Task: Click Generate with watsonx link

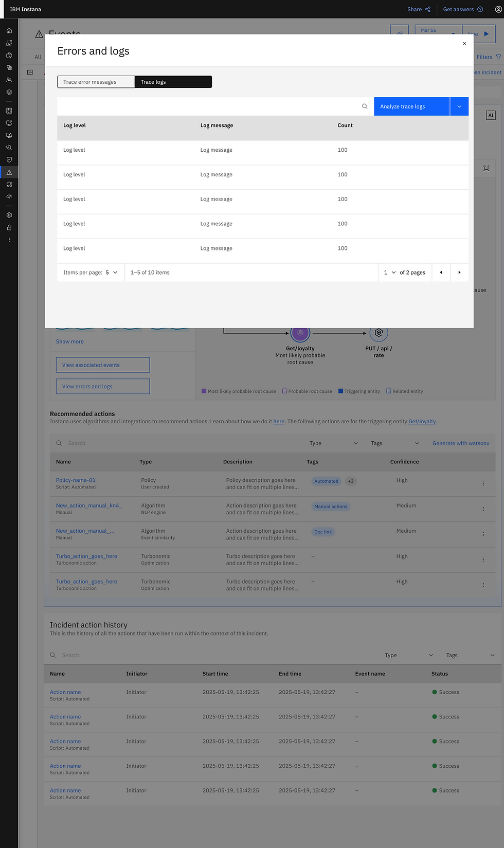Action: click(x=461, y=443)
